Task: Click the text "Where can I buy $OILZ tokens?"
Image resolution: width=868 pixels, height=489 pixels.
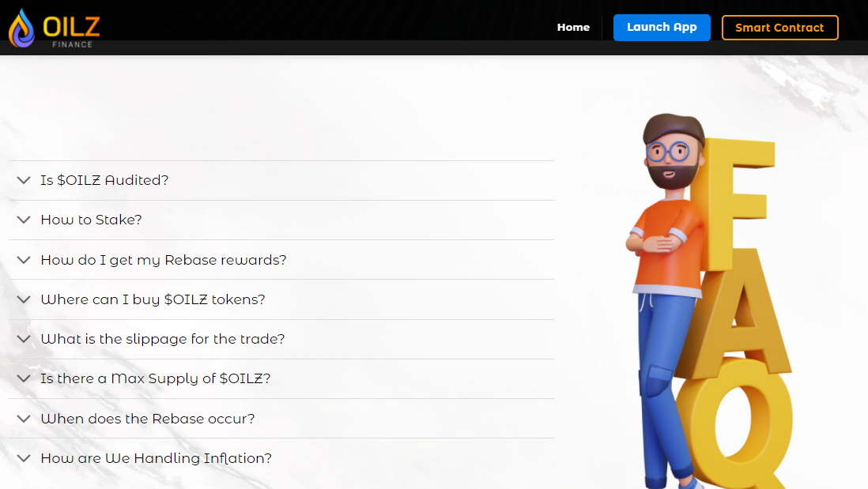Action: [x=153, y=299]
